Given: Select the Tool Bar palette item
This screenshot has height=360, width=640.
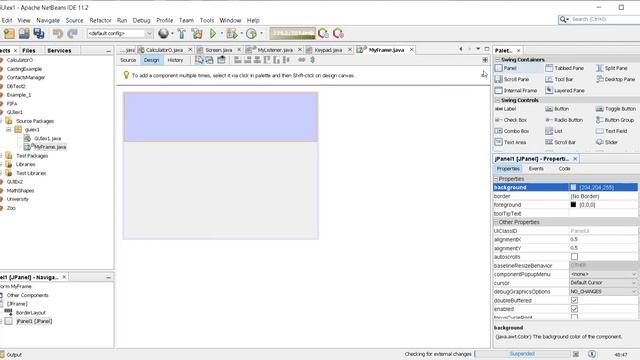Looking at the screenshot, I should pyautogui.click(x=559, y=79).
